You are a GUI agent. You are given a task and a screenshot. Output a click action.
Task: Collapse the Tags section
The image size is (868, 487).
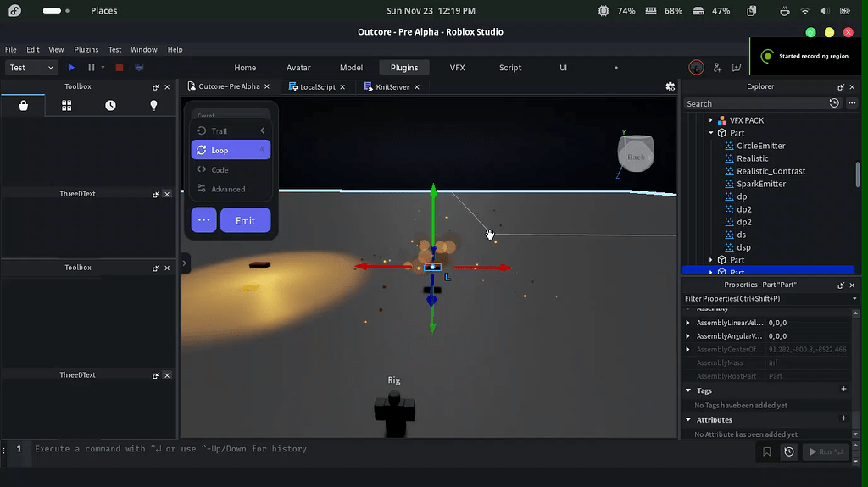click(688, 390)
